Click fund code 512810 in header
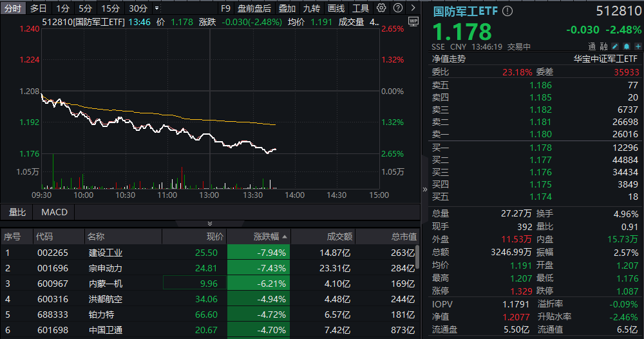Screen dimensions: 644x339 pyautogui.click(x=618, y=11)
